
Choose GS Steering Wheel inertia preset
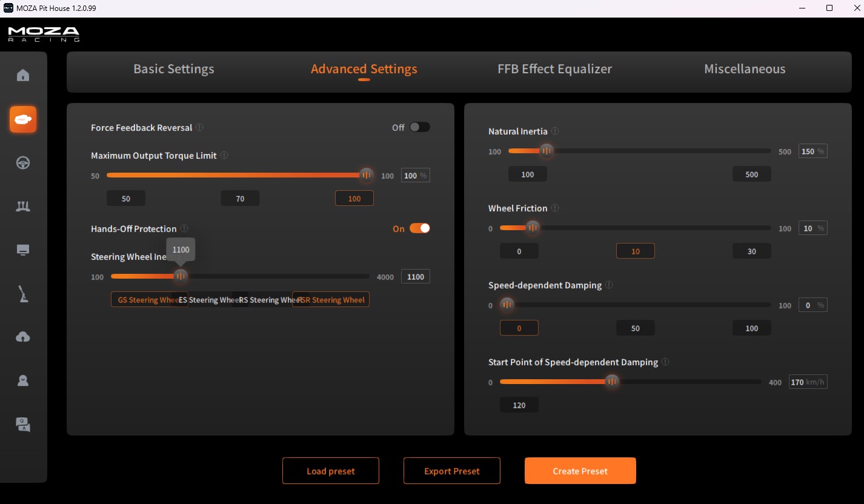pos(149,300)
